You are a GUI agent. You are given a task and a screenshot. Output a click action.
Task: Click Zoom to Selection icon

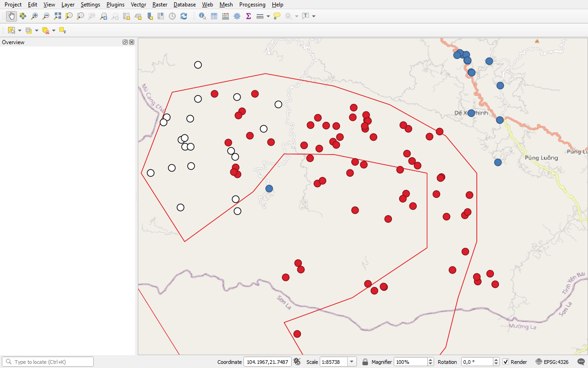[69, 16]
